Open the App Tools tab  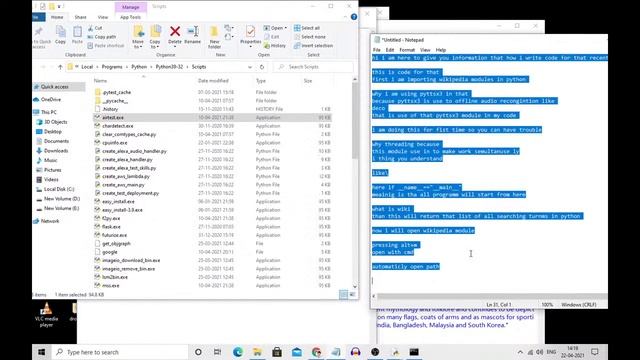131,17
